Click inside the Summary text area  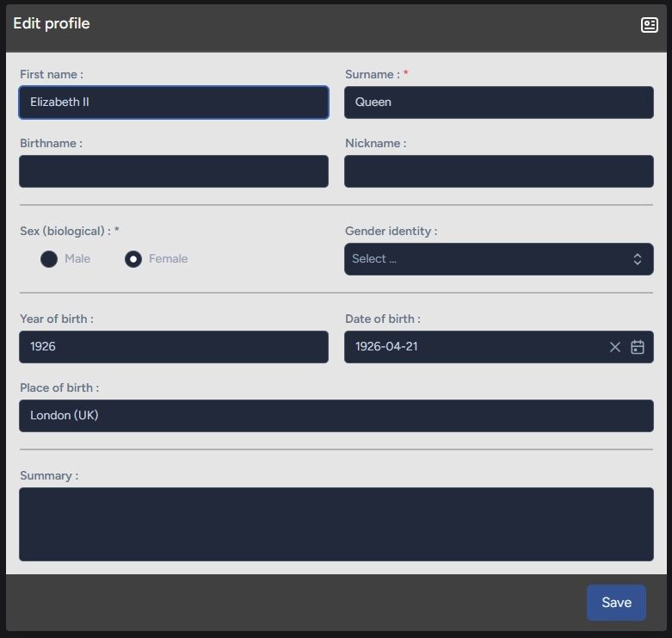336,524
